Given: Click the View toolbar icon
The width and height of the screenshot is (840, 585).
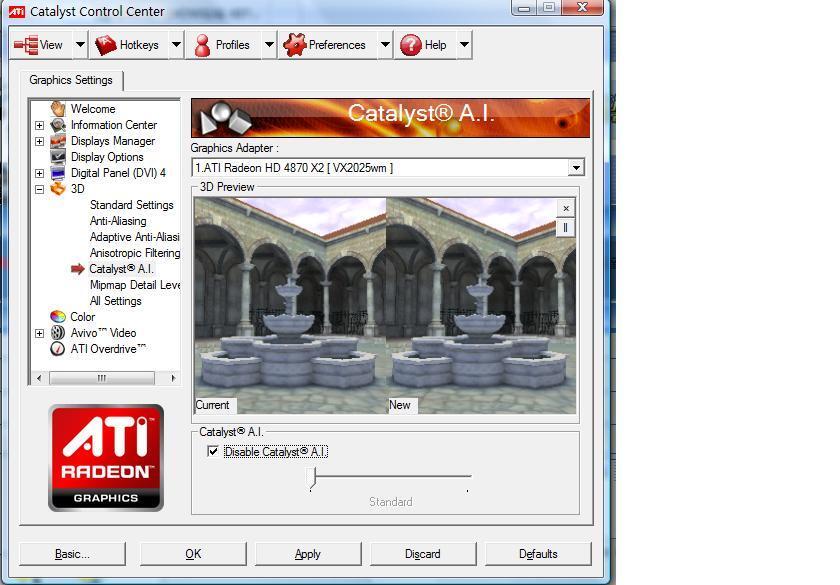Looking at the screenshot, I should tap(26, 45).
